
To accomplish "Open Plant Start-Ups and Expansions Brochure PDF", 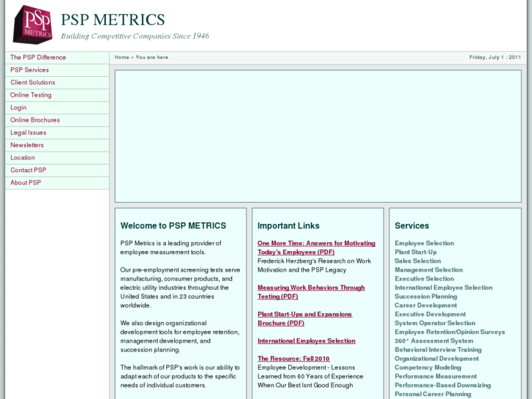I will tap(304, 318).
